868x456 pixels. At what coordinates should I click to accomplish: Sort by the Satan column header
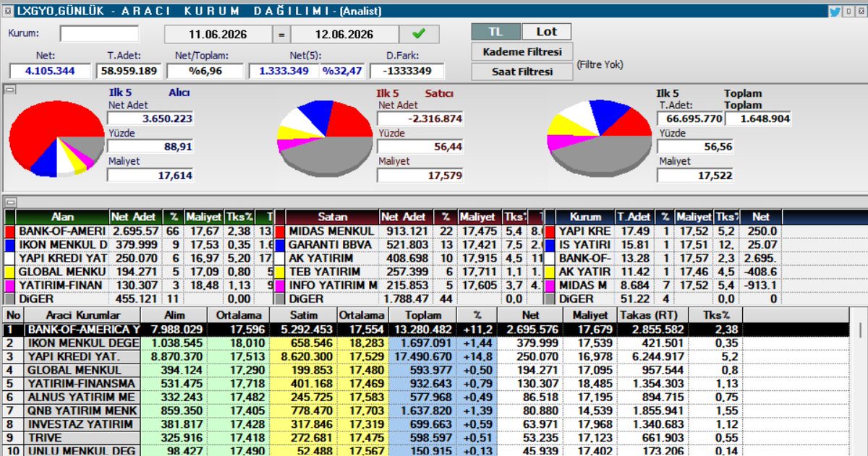tap(333, 217)
